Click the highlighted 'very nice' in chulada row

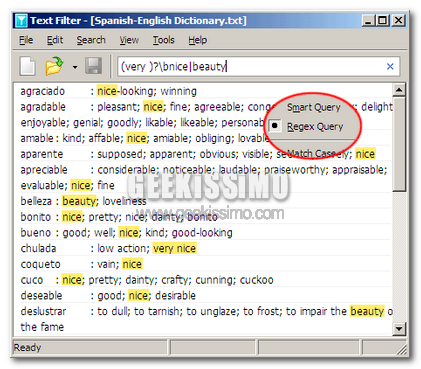click(174, 248)
